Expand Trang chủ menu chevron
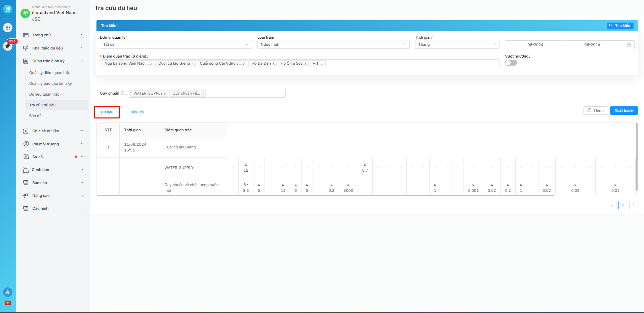Image resolution: width=644 pixels, height=313 pixels. coord(82,35)
